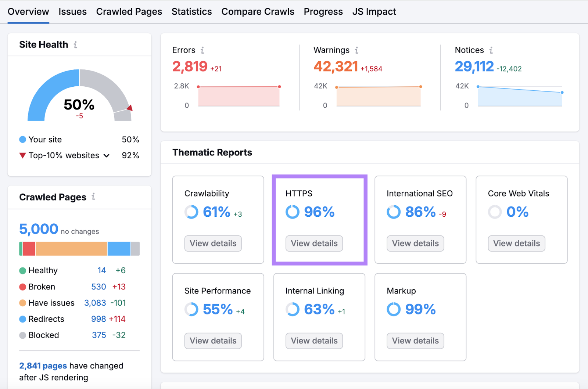Image resolution: width=588 pixels, height=389 pixels.
Task: View details for Core Web Vitals
Action: coord(516,244)
